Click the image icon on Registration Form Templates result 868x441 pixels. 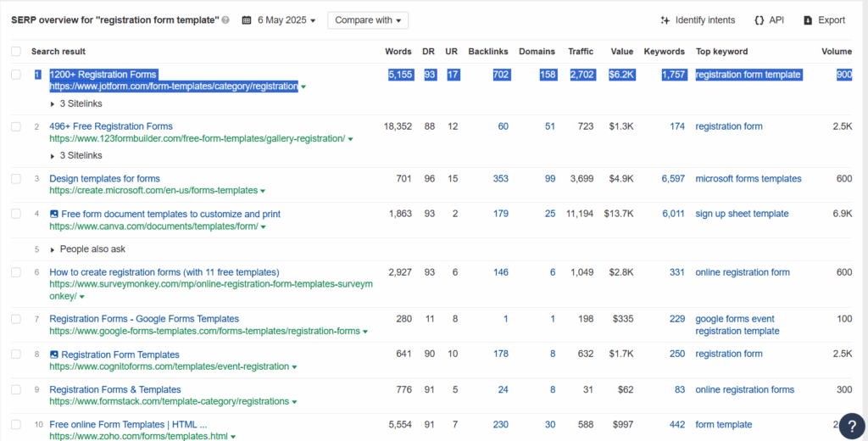(x=53, y=354)
